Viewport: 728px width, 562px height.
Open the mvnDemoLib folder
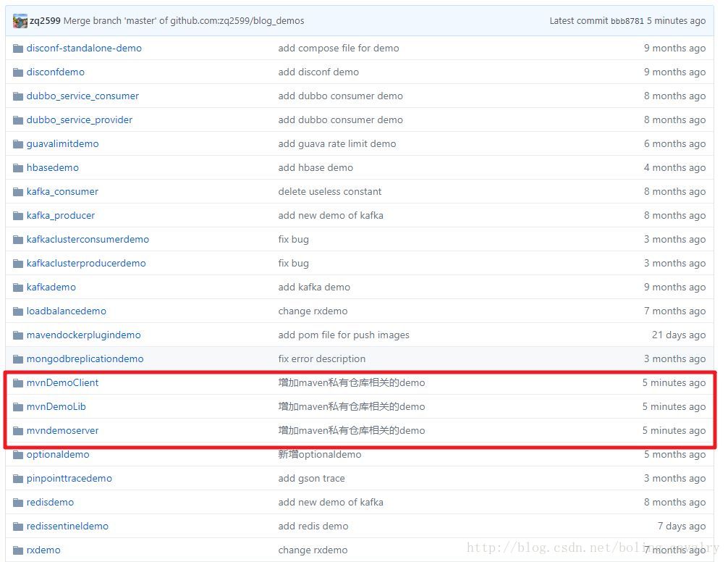(x=56, y=407)
